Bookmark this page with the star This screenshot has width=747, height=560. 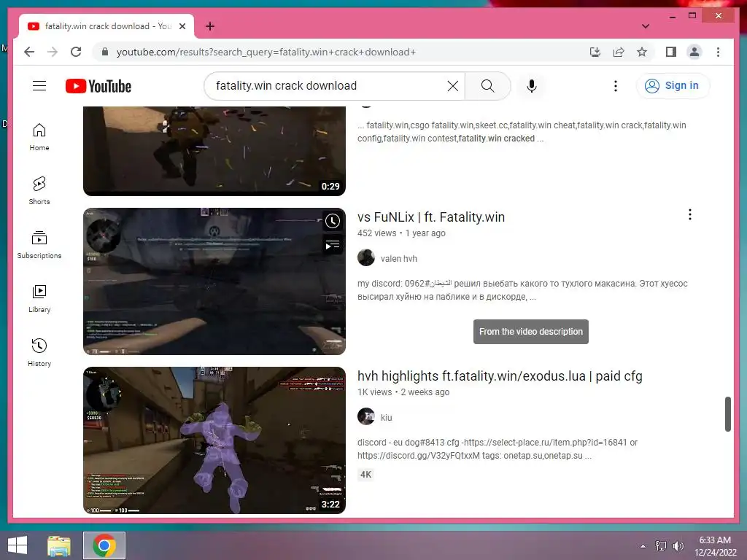click(x=642, y=52)
